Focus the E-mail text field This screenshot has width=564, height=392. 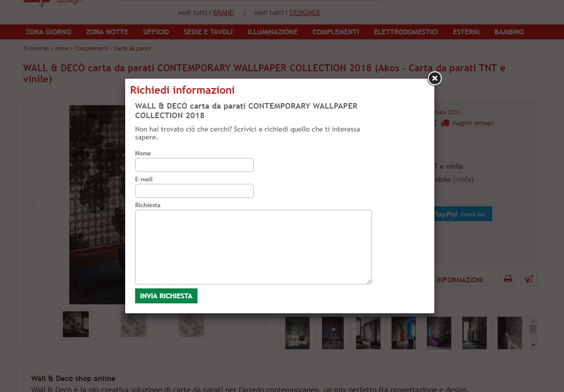[194, 191]
